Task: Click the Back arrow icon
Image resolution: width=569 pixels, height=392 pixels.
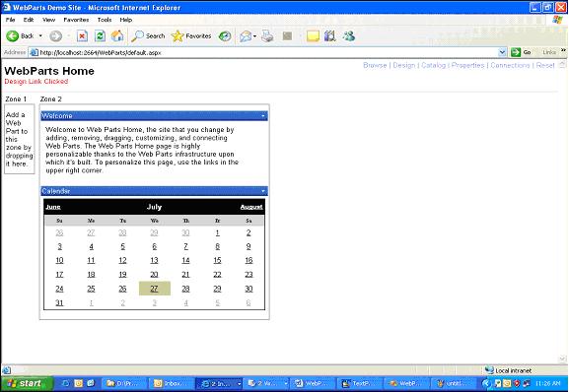Action: [x=13, y=35]
